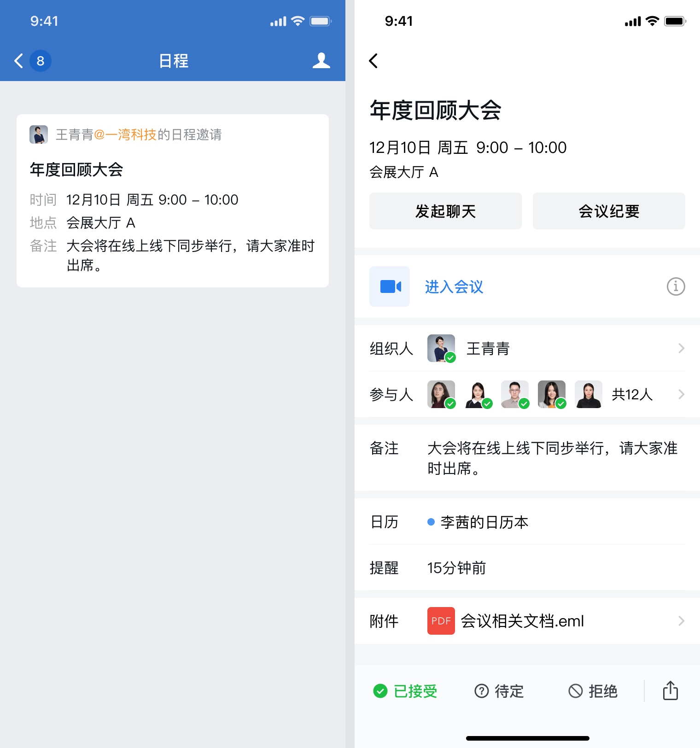Tap the fifth participant avatar without checkmark
The image size is (700, 748).
tap(589, 394)
